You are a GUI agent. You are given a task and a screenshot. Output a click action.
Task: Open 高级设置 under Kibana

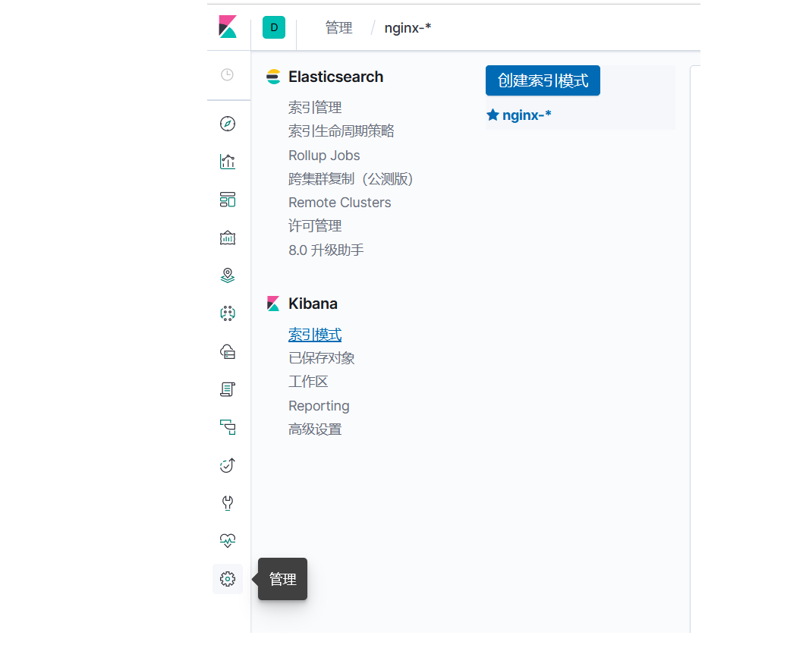315,429
